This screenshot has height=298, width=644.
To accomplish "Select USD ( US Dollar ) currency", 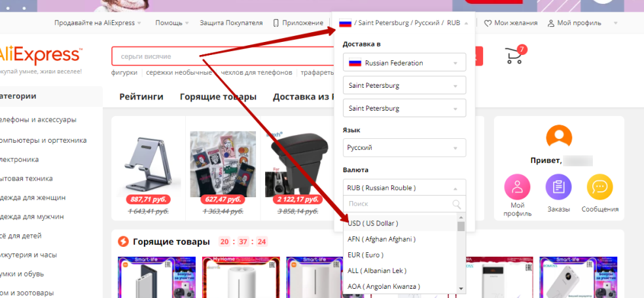I will 401,223.
